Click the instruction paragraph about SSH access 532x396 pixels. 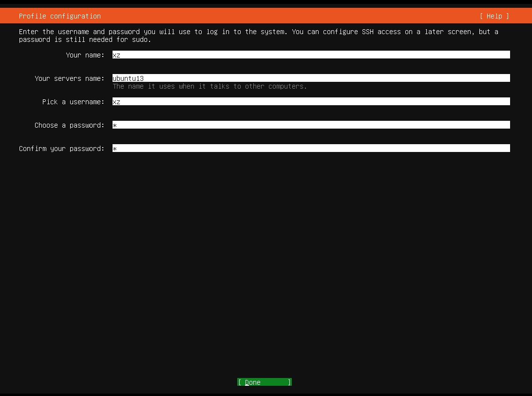click(258, 36)
